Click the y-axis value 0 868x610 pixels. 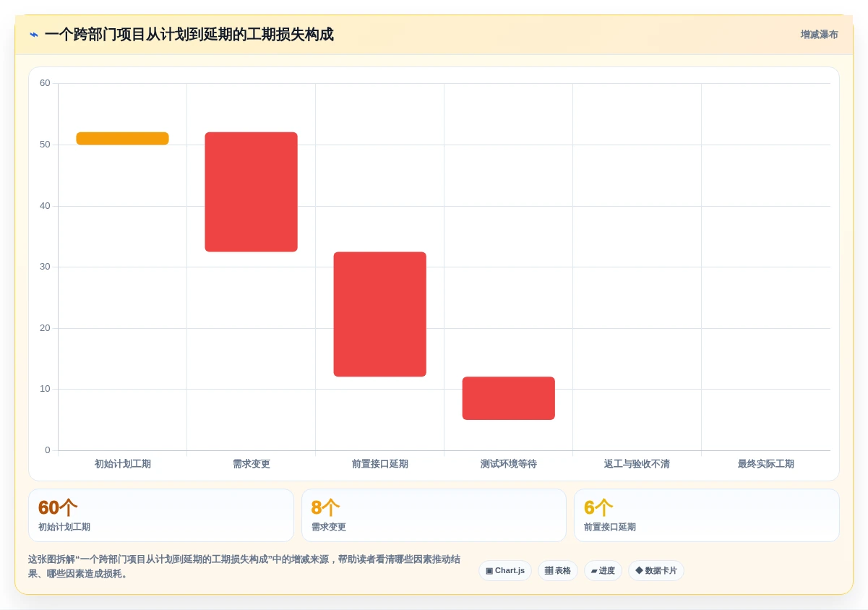tap(48, 450)
